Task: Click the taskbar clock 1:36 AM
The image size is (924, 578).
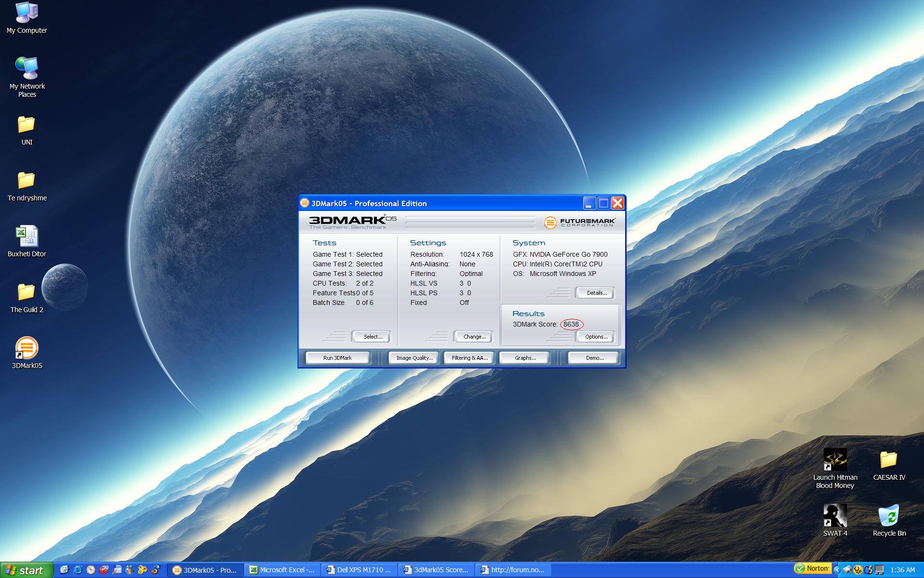Action: [x=902, y=570]
